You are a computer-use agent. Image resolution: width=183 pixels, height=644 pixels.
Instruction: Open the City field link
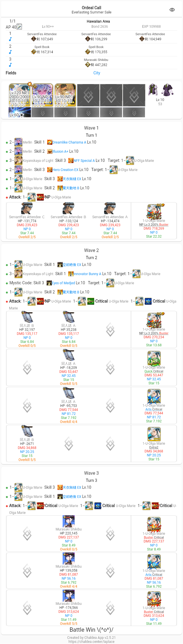[x=97, y=73]
